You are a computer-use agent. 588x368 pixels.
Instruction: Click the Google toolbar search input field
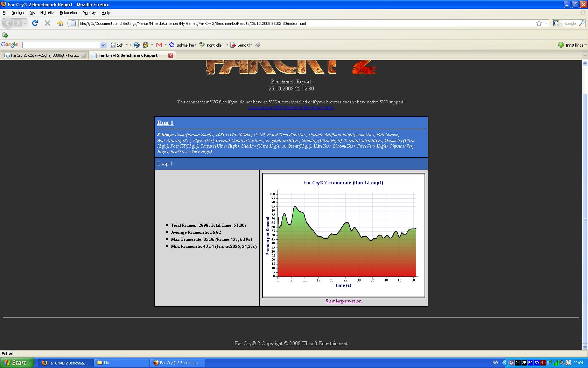61,45
